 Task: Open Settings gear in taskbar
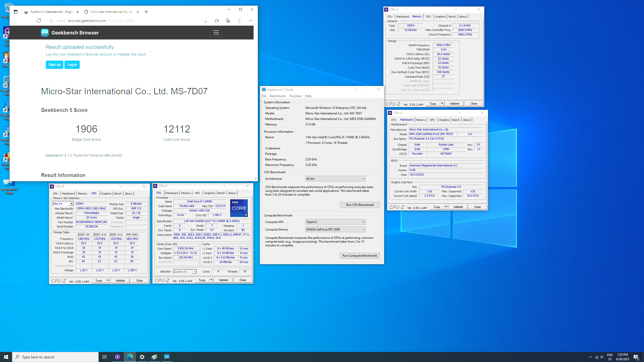pos(142,357)
